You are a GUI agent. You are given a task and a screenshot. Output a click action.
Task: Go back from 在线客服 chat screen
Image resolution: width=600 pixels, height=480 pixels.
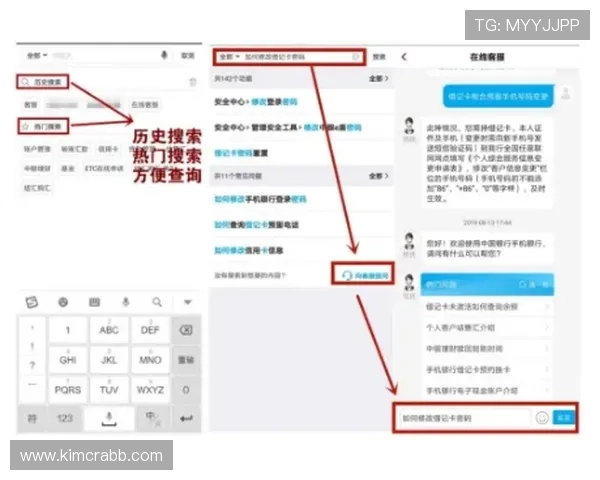click(x=404, y=57)
